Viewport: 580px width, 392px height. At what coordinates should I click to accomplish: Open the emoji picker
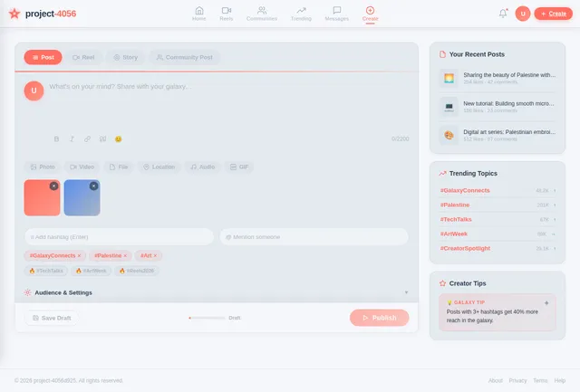point(118,139)
